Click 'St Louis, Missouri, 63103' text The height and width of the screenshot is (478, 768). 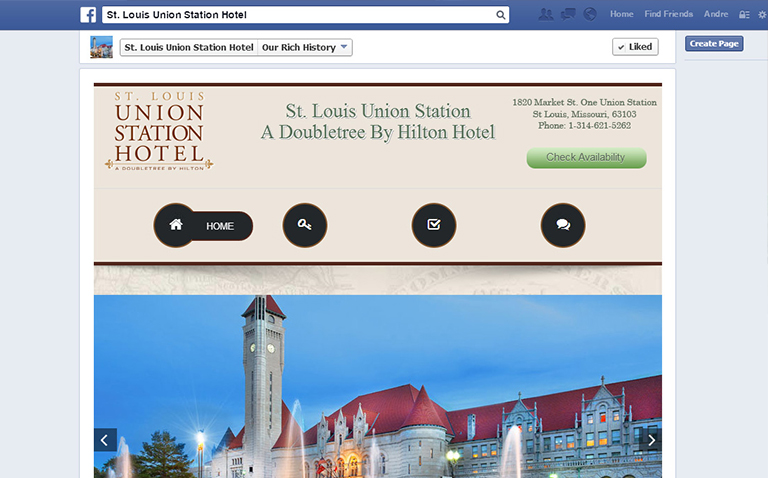pos(584,114)
